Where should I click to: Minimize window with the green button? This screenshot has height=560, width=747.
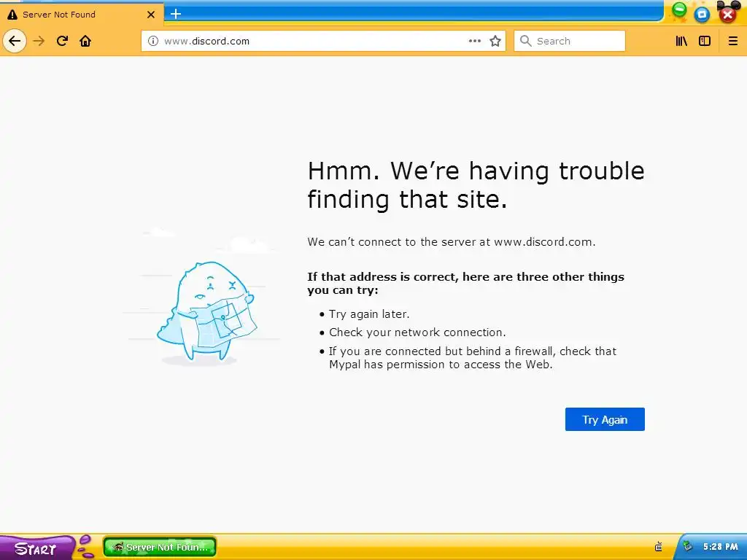click(x=680, y=10)
